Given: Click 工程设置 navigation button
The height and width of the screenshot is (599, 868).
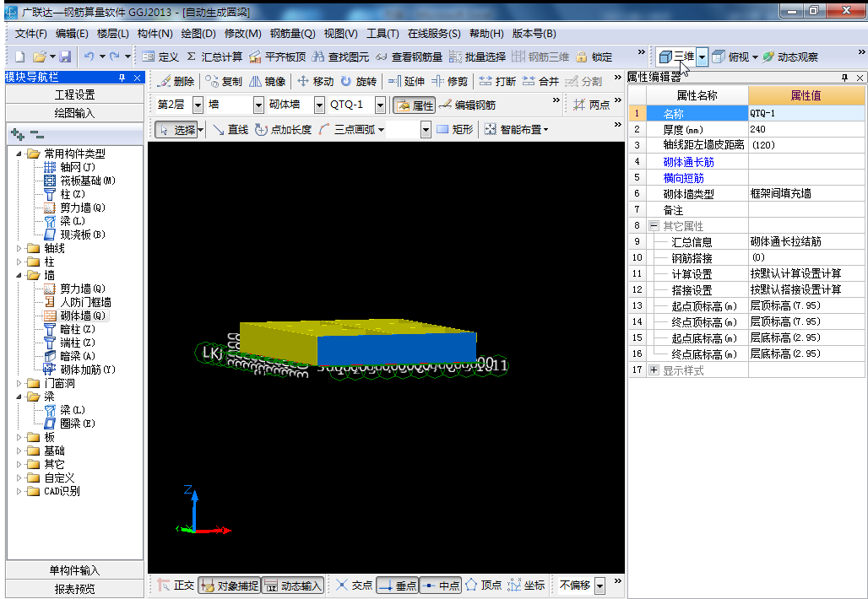Looking at the screenshot, I should tap(75, 94).
